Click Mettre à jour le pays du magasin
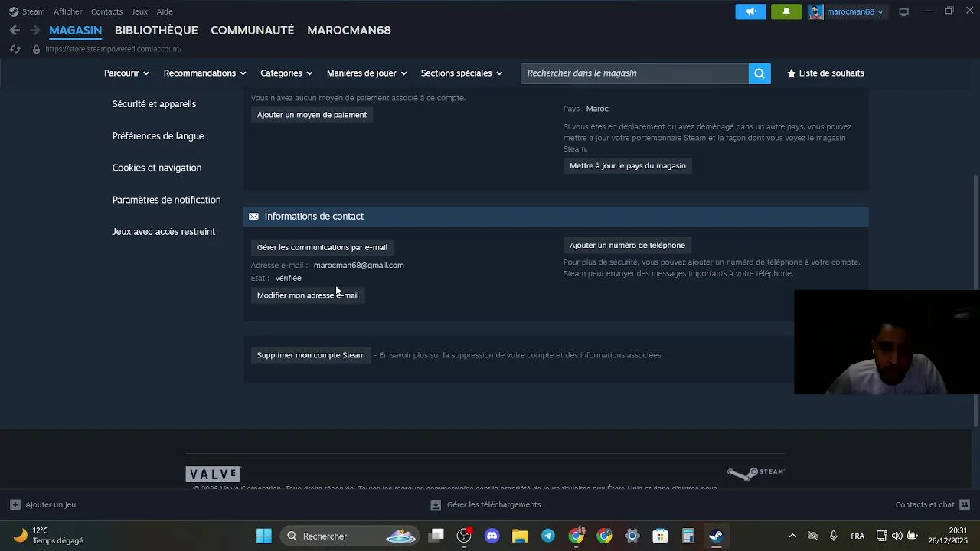 (x=628, y=165)
